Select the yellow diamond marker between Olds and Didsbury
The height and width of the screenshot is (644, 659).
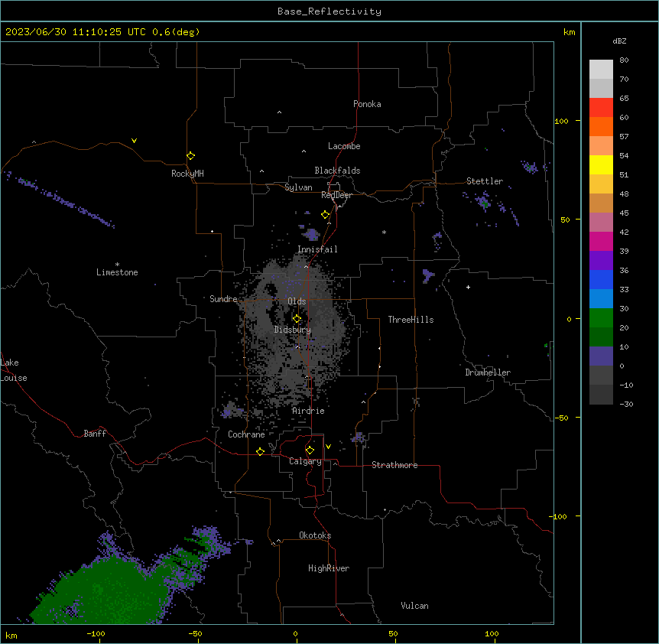(297, 319)
